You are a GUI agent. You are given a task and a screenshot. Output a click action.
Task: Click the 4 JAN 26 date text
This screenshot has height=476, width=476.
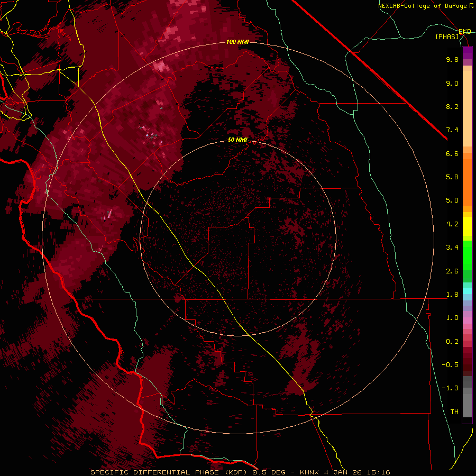(344, 472)
